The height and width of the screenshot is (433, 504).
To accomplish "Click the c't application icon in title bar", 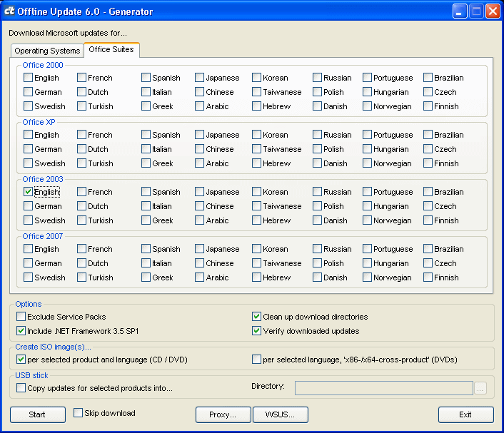I will tap(9, 11).
